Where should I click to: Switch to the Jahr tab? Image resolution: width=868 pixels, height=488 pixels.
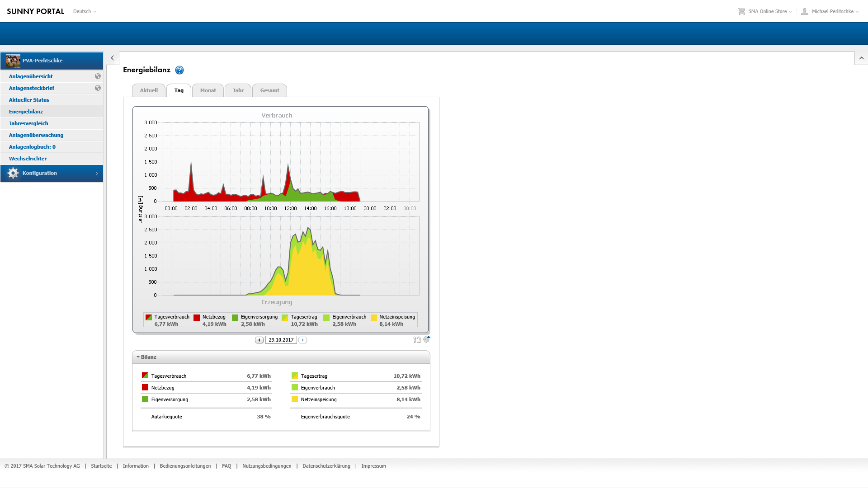click(x=238, y=90)
